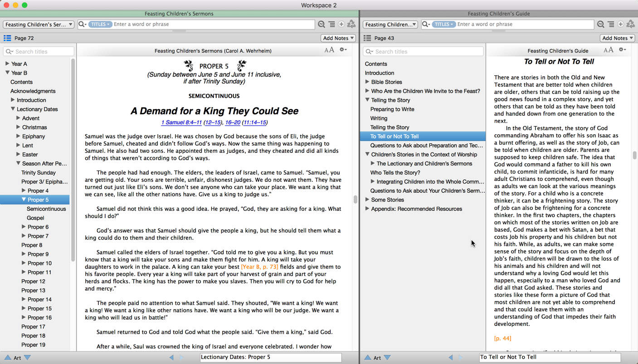Toggle table of contents icon beside Page 72

pyautogui.click(x=7, y=38)
